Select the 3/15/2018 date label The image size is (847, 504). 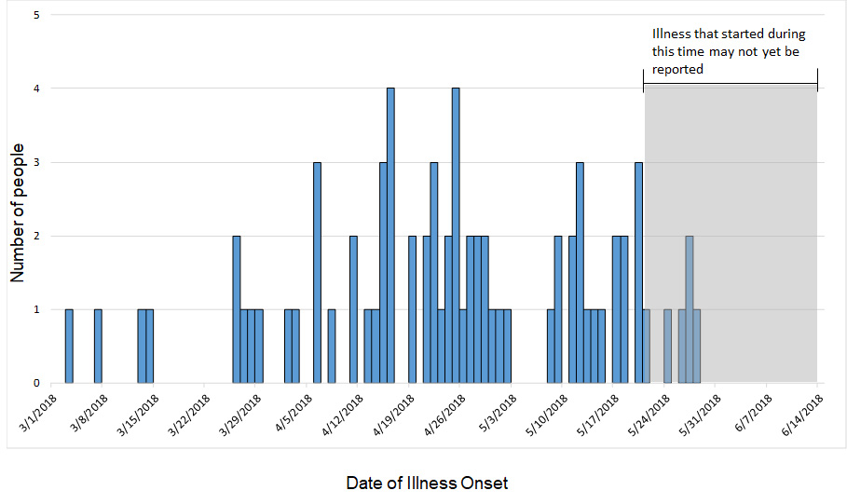[x=137, y=415]
